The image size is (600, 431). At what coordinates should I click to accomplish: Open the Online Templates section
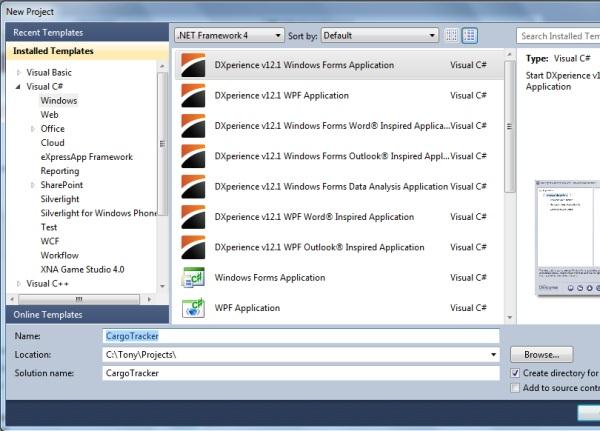(88, 315)
